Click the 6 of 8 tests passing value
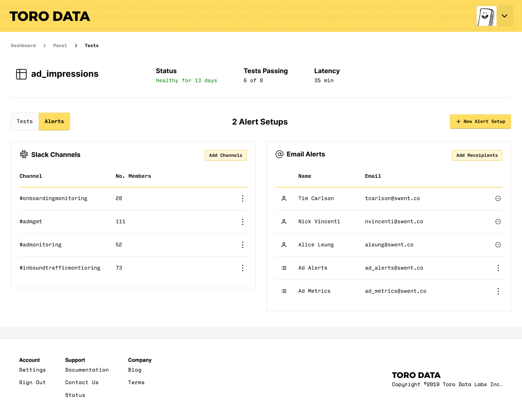The image size is (522, 420). [253, 80]
